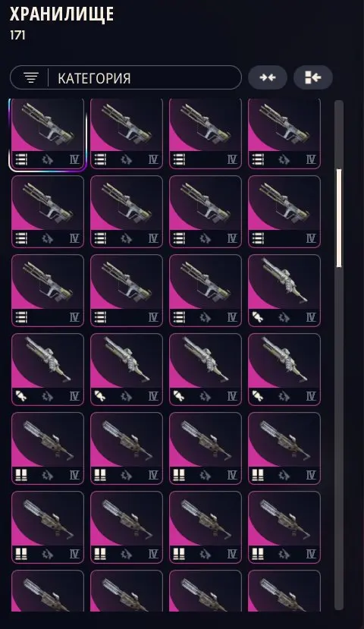Click rocket ammo icon on third-row launcher tile
This screenshot has height=629, width=364.
pyautogui.click(x=258, y=318)
